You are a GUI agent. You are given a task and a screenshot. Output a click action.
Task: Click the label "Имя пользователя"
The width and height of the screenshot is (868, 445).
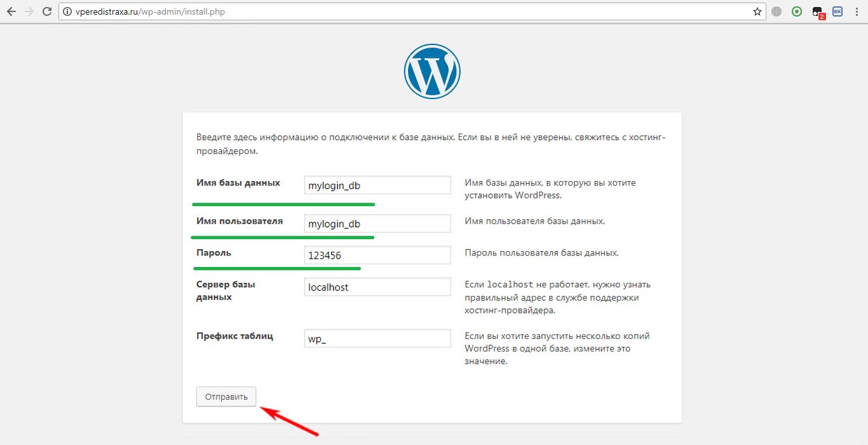pos(240,221)
